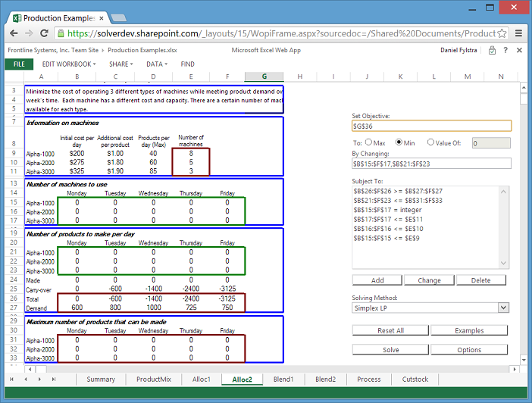Click the Reset All button
532x403 pixels.
[390, 330]
